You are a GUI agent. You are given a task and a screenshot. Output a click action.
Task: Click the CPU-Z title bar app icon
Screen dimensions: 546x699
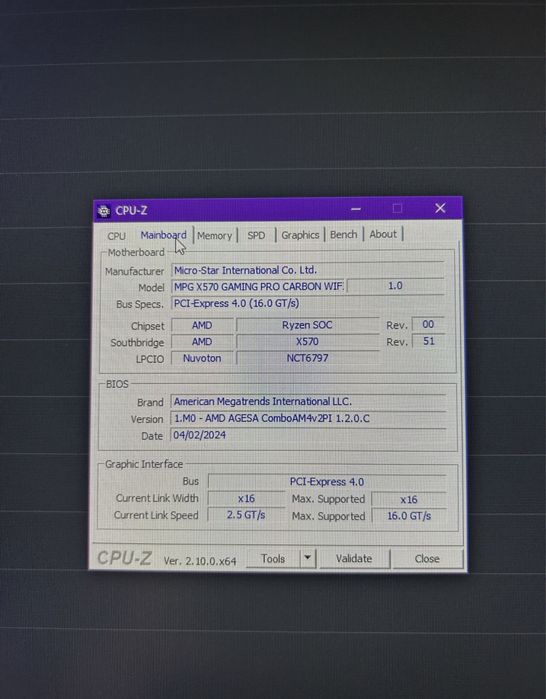point(104,211)
